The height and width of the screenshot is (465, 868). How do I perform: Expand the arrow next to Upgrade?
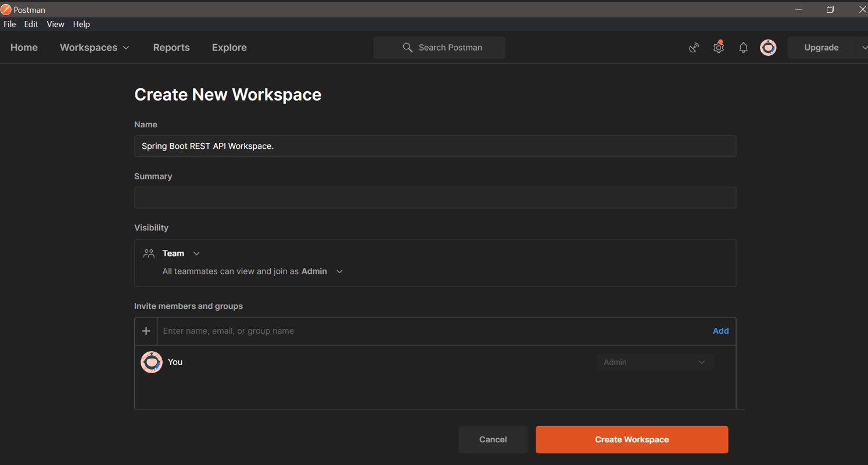(x=863, y=48)
